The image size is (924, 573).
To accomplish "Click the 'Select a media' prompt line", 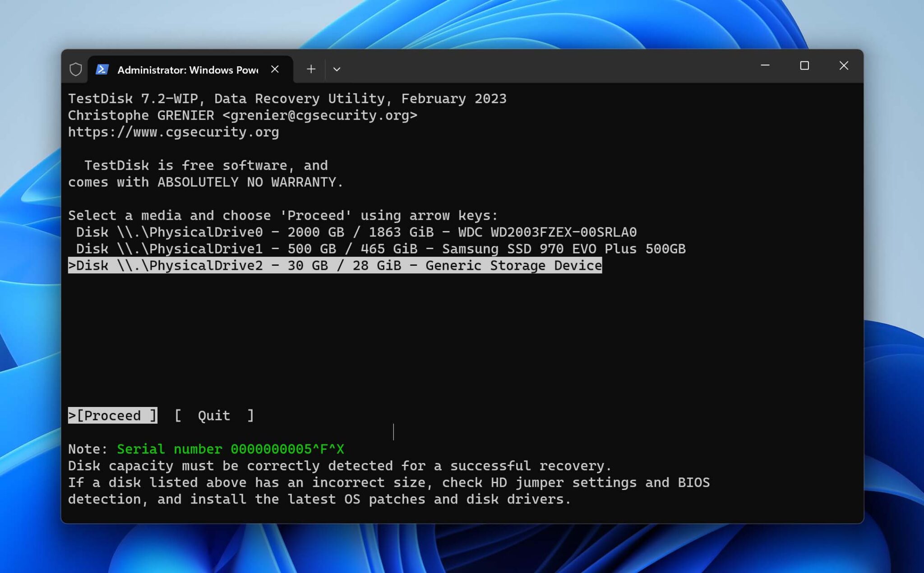I will (282, 216).
